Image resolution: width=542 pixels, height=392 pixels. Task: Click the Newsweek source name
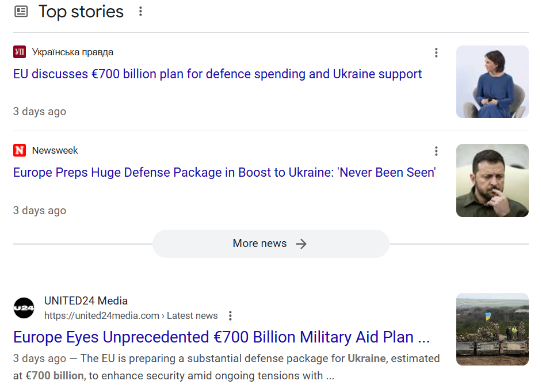(x=55, y=151)
